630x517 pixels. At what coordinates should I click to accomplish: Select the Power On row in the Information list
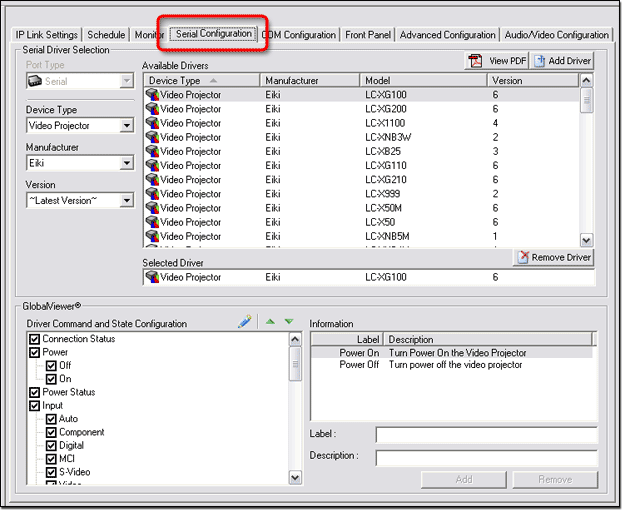click(x=450, y=353)
